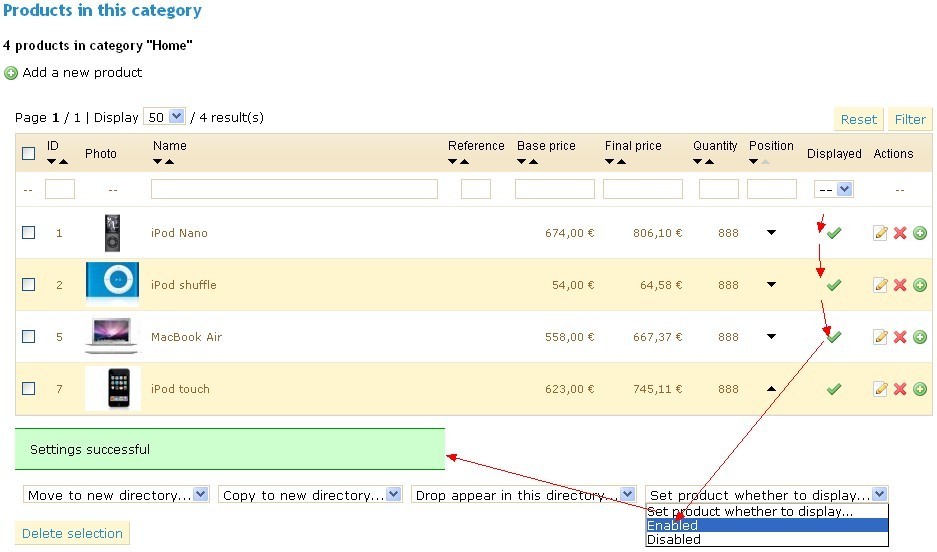Toggle displayed status of MacBook Air

pos(834,337)
